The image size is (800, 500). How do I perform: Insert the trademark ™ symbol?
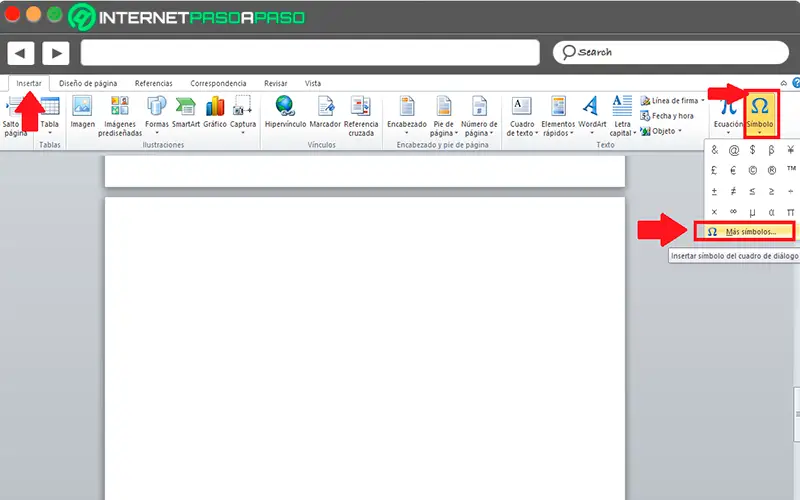tap(790, 169)
